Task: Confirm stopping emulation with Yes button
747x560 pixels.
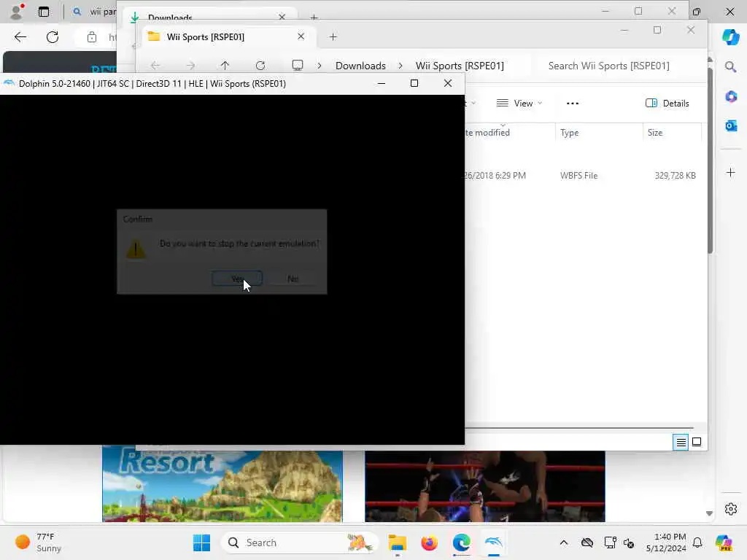Action: click(237, 279)
